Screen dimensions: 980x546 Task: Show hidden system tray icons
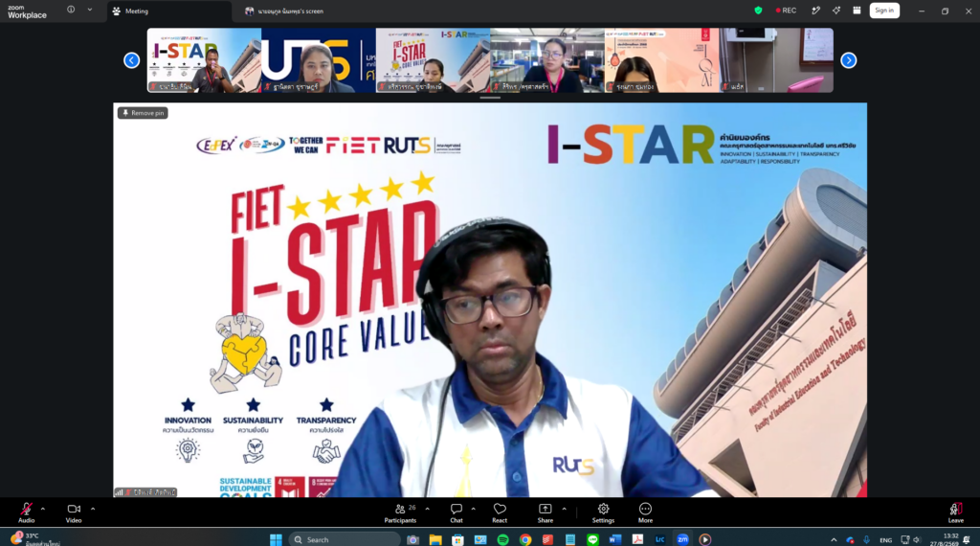[834, 539]
